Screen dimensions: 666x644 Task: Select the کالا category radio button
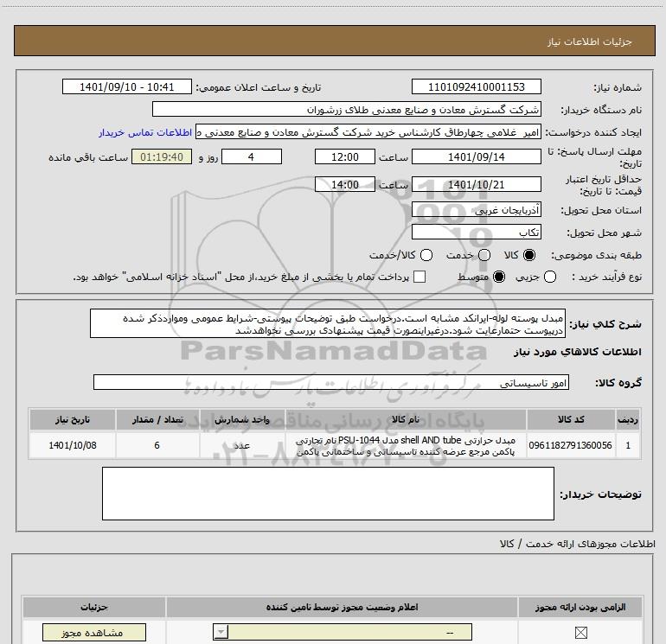click(x=529, y=255)
